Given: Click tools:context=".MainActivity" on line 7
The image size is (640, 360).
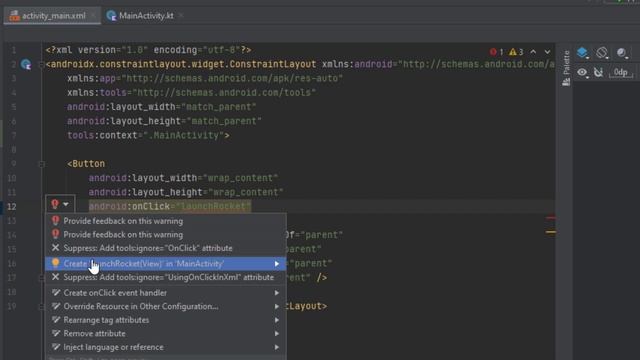Looking at the screenshot, I should click(x=148, y=135).
